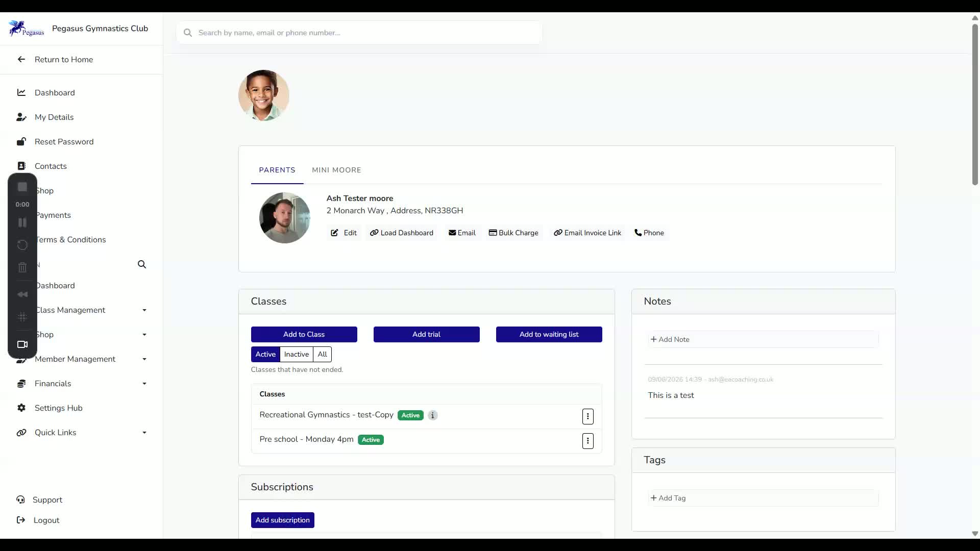Viewport: 980px width, 551px height.
Task: Click the My Details person icon
Action: (x=21, y=117)
